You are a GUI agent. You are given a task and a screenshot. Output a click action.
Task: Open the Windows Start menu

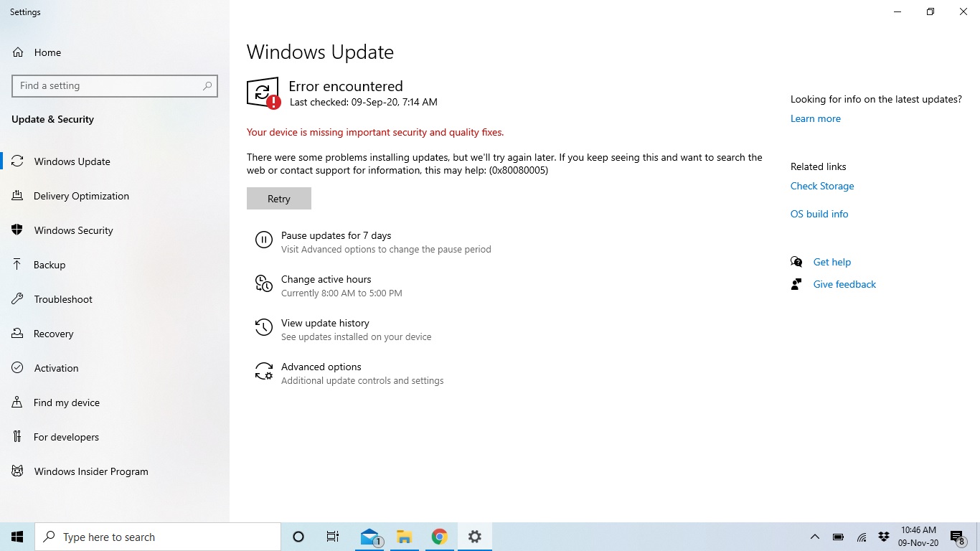pyautogui.click(x=17, y=537)
